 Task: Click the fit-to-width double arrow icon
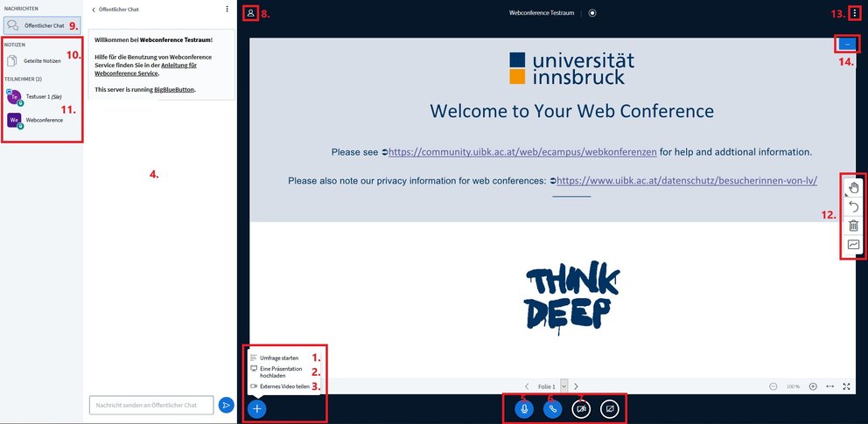pyautogui.click(x=829, y=386)
